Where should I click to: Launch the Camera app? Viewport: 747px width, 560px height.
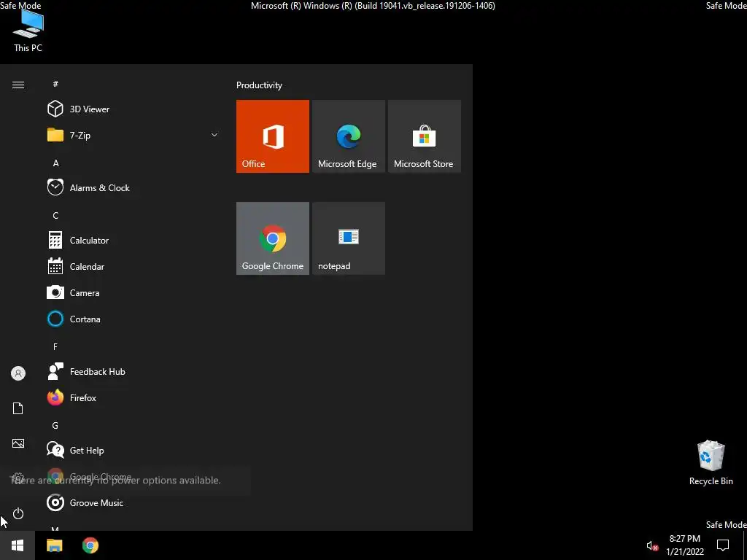tap(133, 293)
